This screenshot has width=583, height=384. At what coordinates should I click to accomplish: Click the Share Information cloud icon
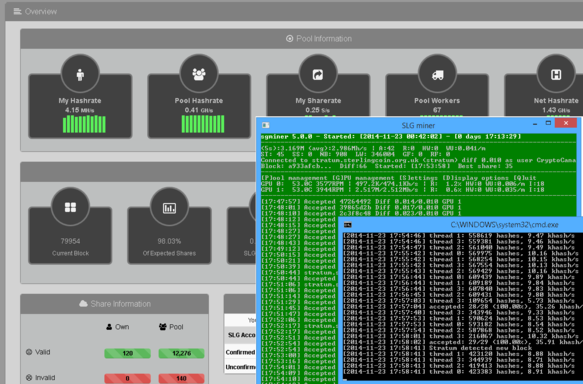click(83, 304)
